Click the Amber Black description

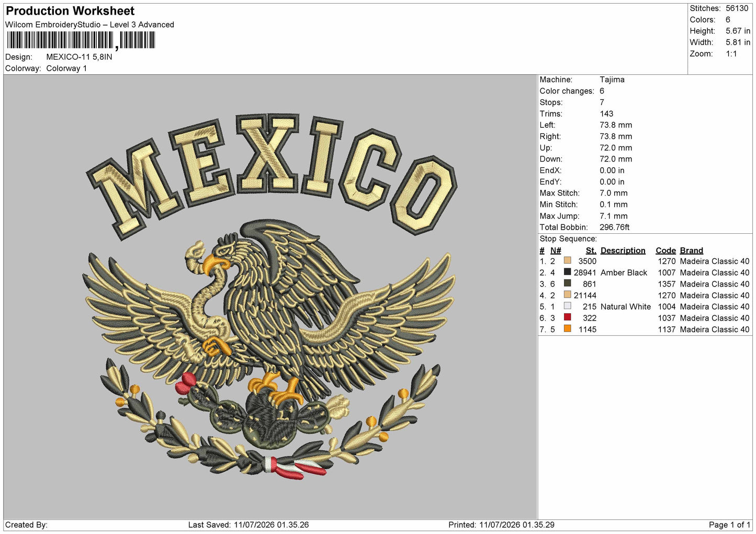[x=624, y=273]
